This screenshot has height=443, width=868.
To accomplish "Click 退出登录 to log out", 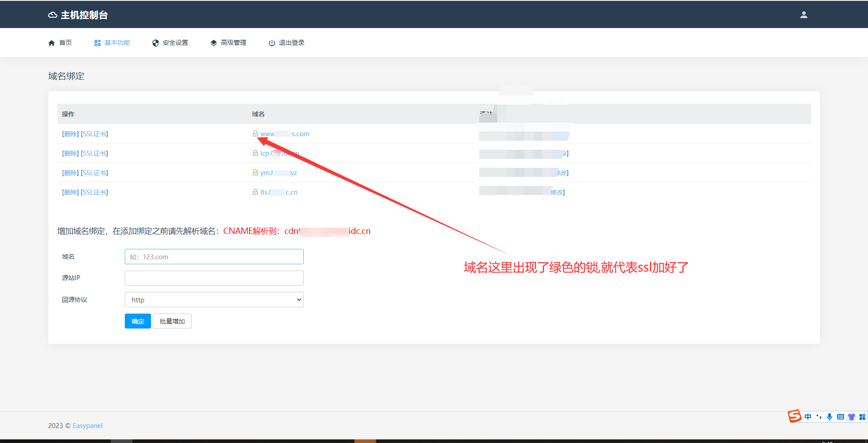I will [287, 43].
